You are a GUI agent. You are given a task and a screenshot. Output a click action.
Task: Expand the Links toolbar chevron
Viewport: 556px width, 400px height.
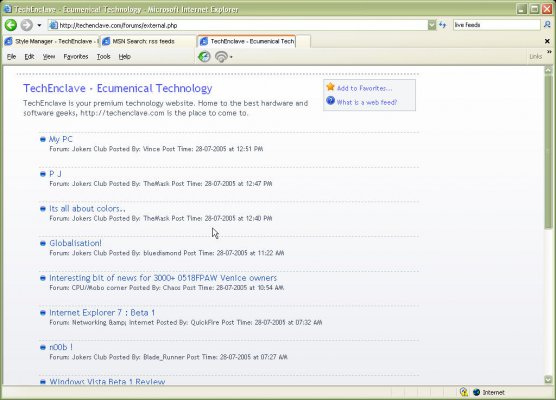(549, 52)
